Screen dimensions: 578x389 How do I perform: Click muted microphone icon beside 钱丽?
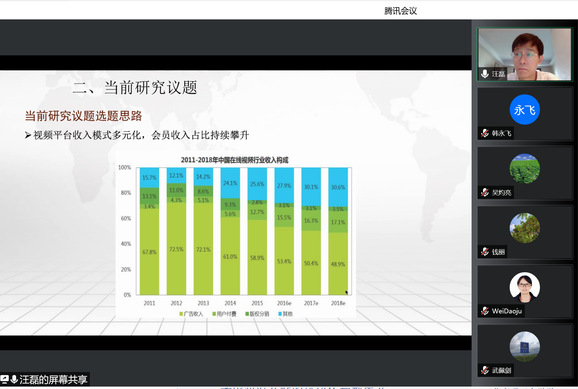pyautogui.click(x=485, y=252)
